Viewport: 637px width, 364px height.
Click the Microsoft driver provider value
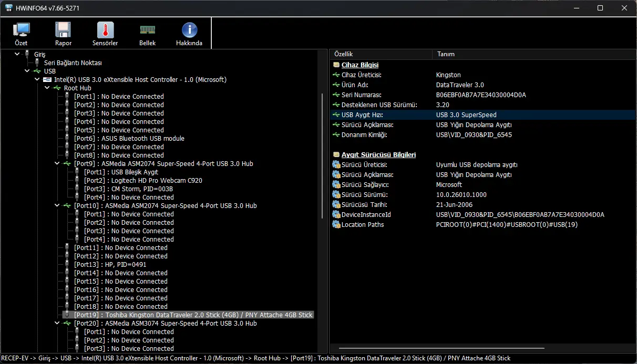(x=449, y=184)
